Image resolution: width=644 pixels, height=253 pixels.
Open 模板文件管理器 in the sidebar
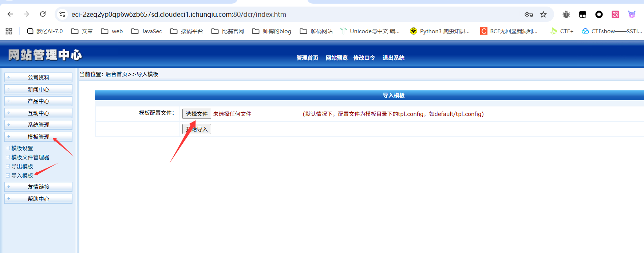point(30,157)
